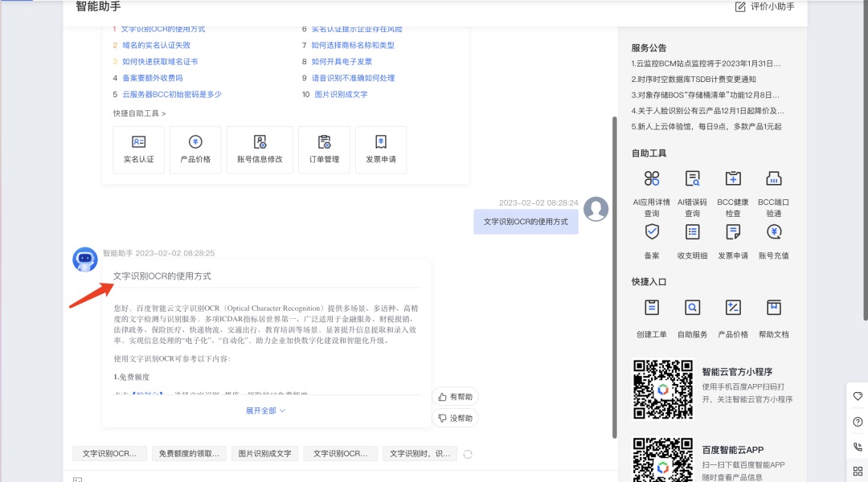Open question 云服务器BCC初始密码是多少
Viewport: 868px width, 482px height.
coord(172,94)
